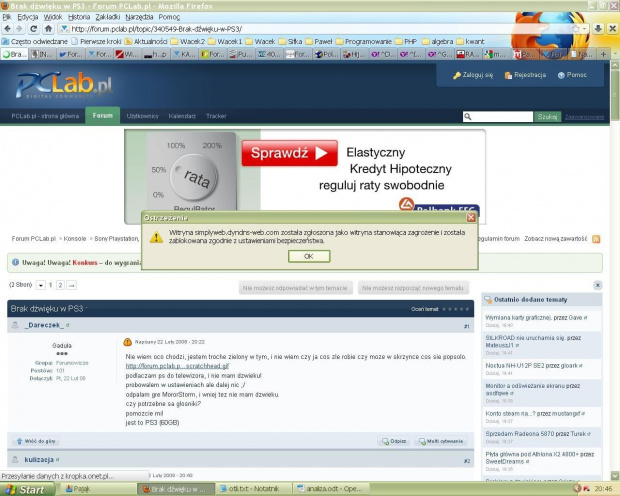Open the Narzędzia menu
The width and height of the screenshot is (620, 496).
[139, 17]
